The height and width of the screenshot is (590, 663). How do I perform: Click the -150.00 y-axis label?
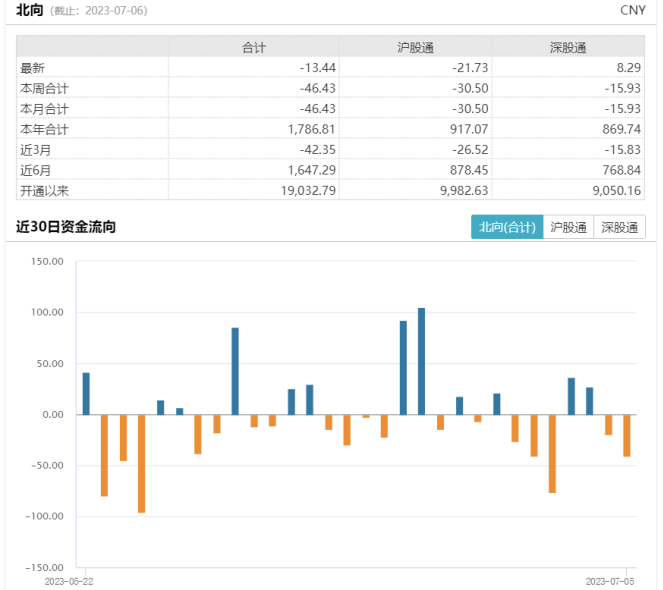[44, 568]
